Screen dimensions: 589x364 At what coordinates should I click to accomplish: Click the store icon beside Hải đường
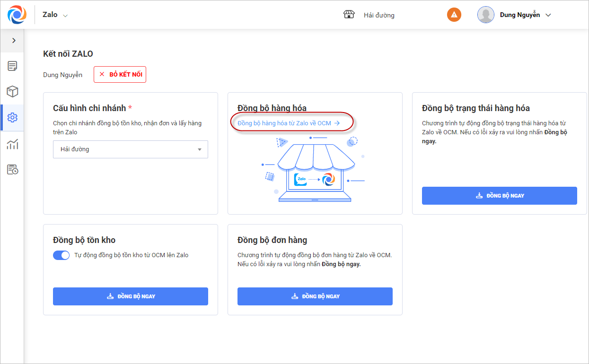pos(349,15)
